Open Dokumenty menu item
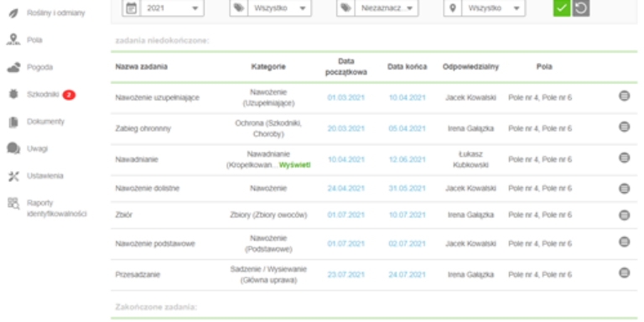 point(45,122)
